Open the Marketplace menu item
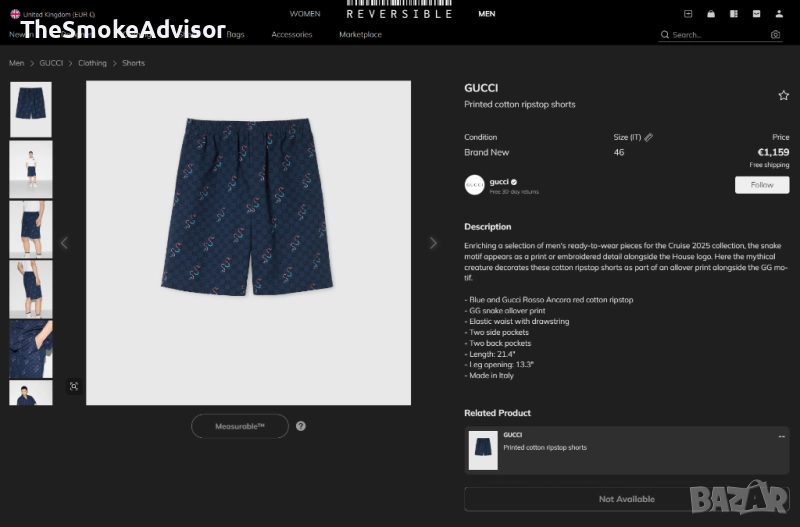 (x=360, y=34)
